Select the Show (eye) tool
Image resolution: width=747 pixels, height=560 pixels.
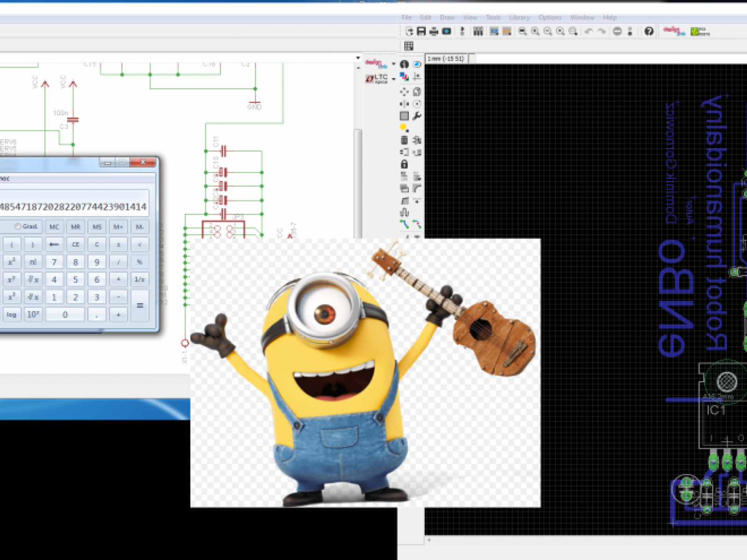pos(417,64)
